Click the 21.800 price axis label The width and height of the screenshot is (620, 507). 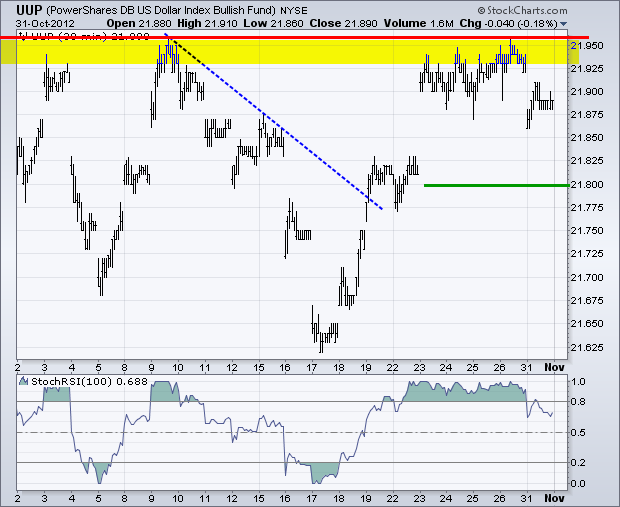click(x=587, y=185)
